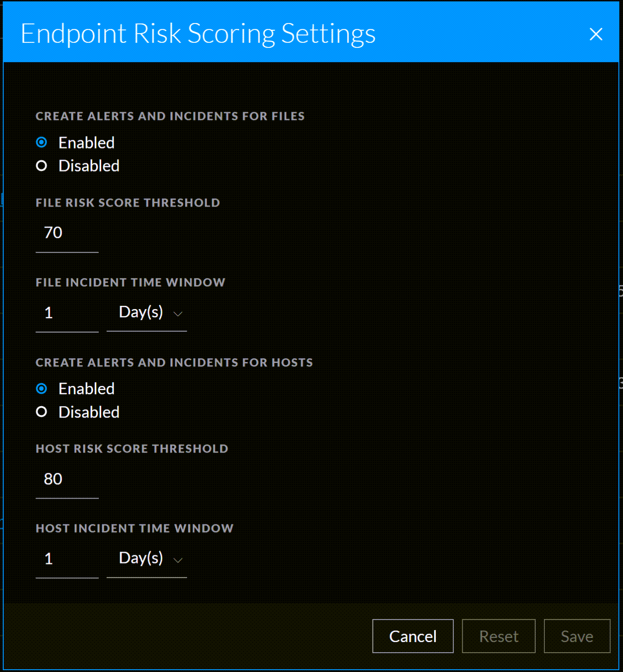Select Enabled for file alerts and incidents
The width and height of the screenshot is (623, 672).
[42, 143]
